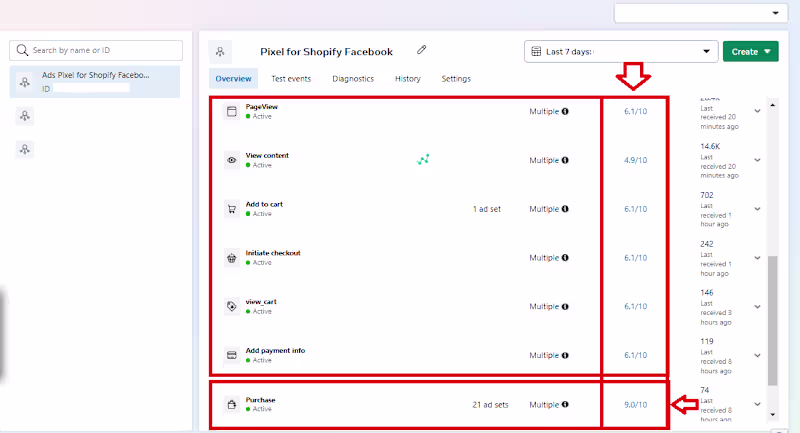Click the green activity trend icon

(423, 159)
